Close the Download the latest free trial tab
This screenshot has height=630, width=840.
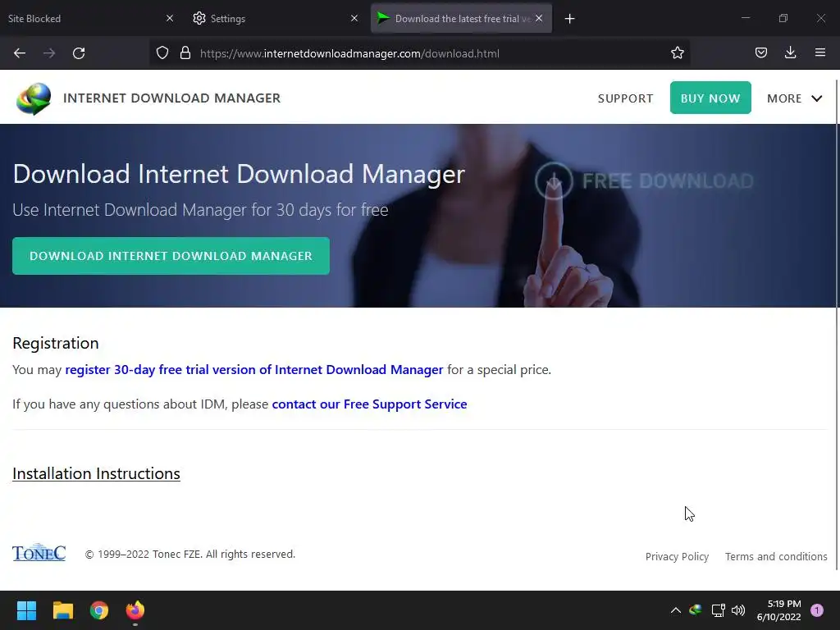(539, 18)
